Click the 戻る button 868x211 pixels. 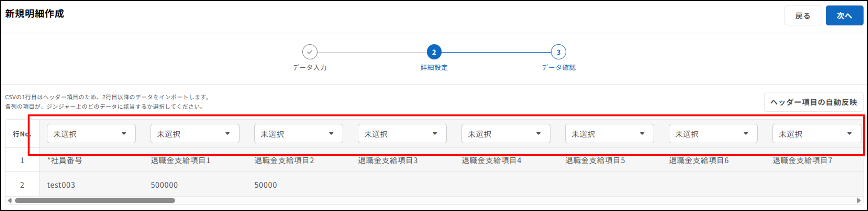point(803,15)
